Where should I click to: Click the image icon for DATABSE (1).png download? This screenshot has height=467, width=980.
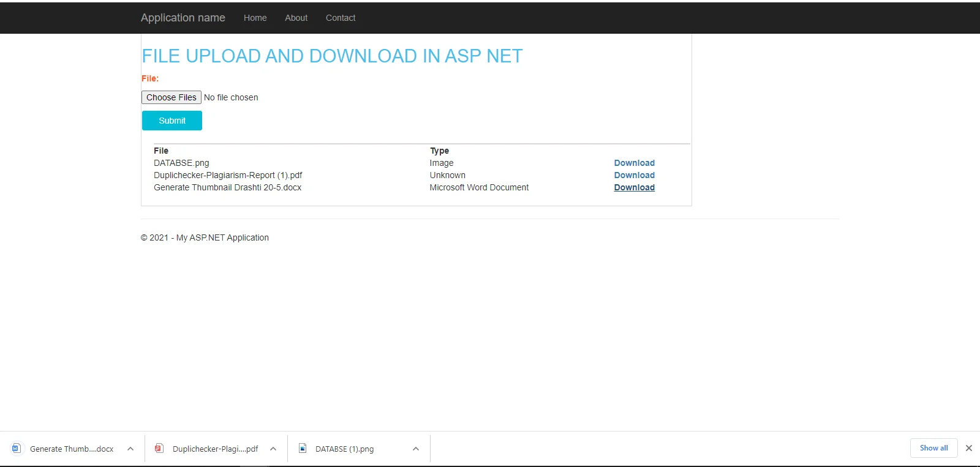pyautogui.click(x=303, y=449)
